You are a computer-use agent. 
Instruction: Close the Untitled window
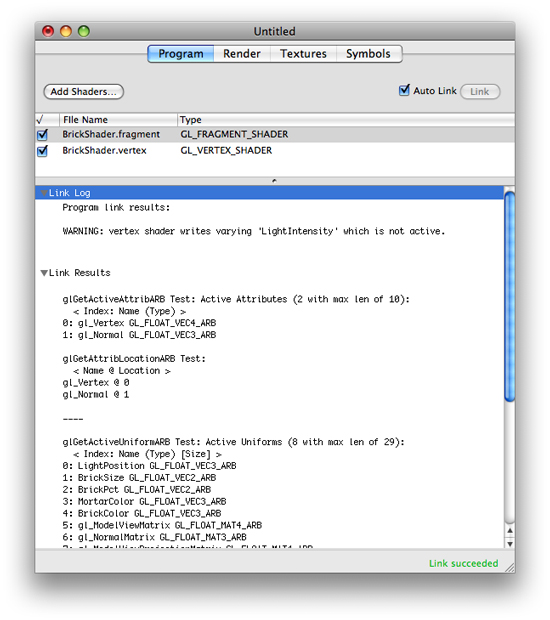[x=48, y=31]
